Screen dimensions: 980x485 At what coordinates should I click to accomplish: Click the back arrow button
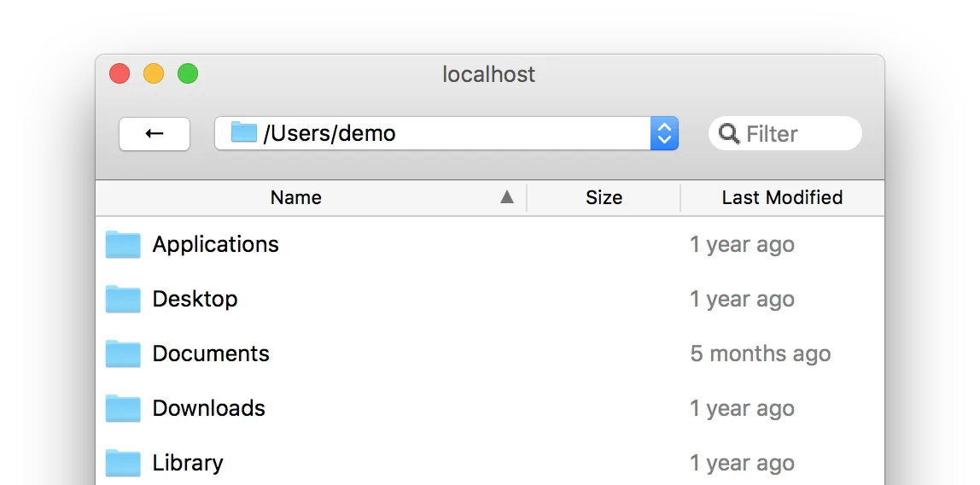tap(155, 134)
